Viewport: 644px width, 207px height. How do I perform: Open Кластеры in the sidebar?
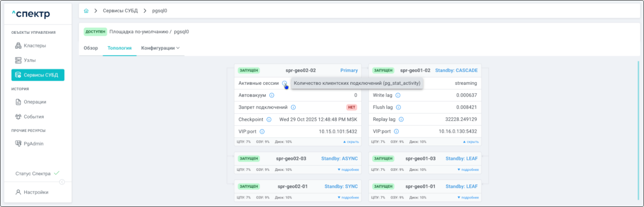35,46
